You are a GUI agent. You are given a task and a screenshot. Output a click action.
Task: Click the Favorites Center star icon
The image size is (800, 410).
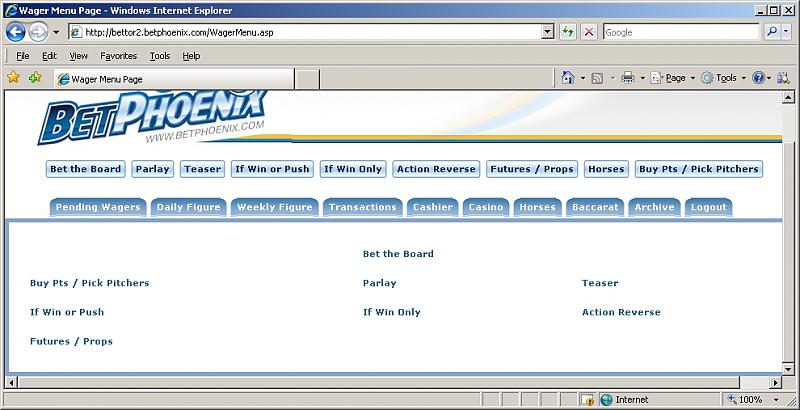(x=14, y=77)
